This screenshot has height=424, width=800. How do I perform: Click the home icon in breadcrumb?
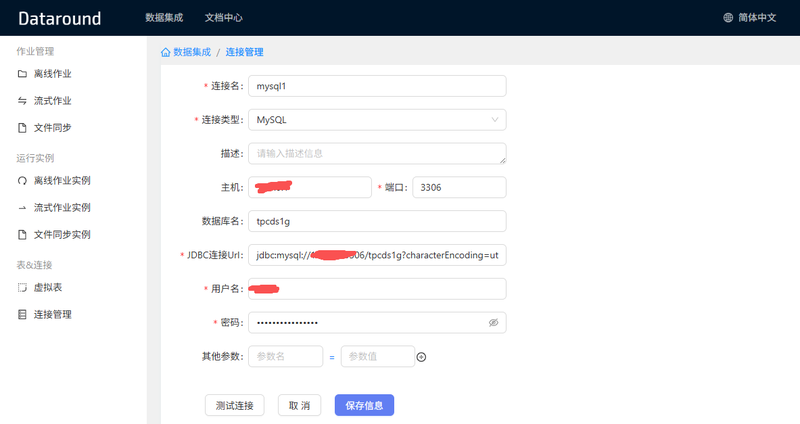165,52
